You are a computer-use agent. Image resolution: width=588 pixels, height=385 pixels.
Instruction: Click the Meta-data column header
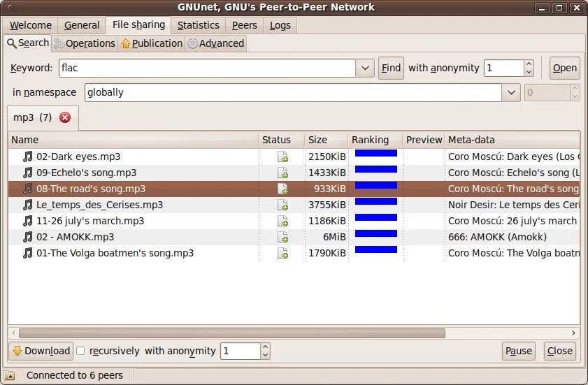512,140
